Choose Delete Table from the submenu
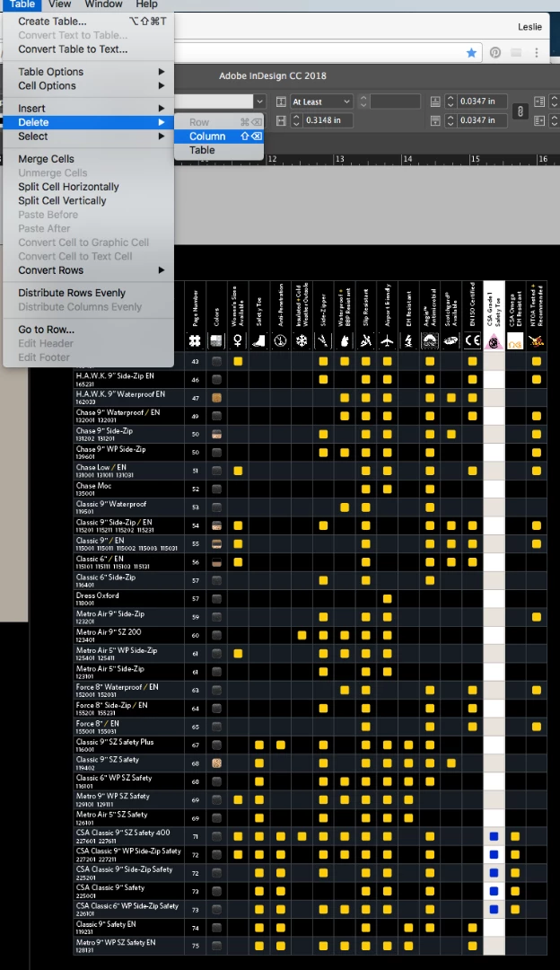 pos(219,150)
